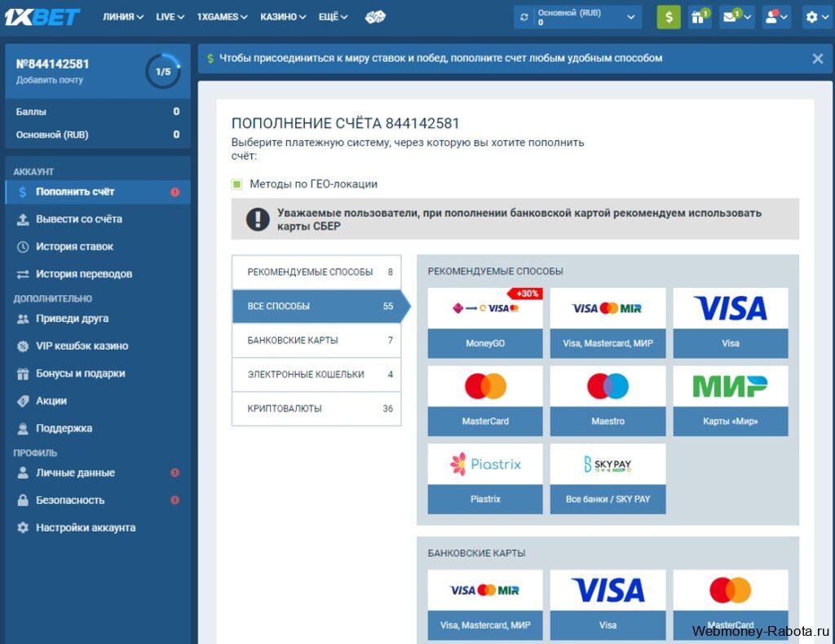This screenshot has height=644, width=835.
Task: Open Настройки аккаунта in sidebar
Action: [98, 528]
